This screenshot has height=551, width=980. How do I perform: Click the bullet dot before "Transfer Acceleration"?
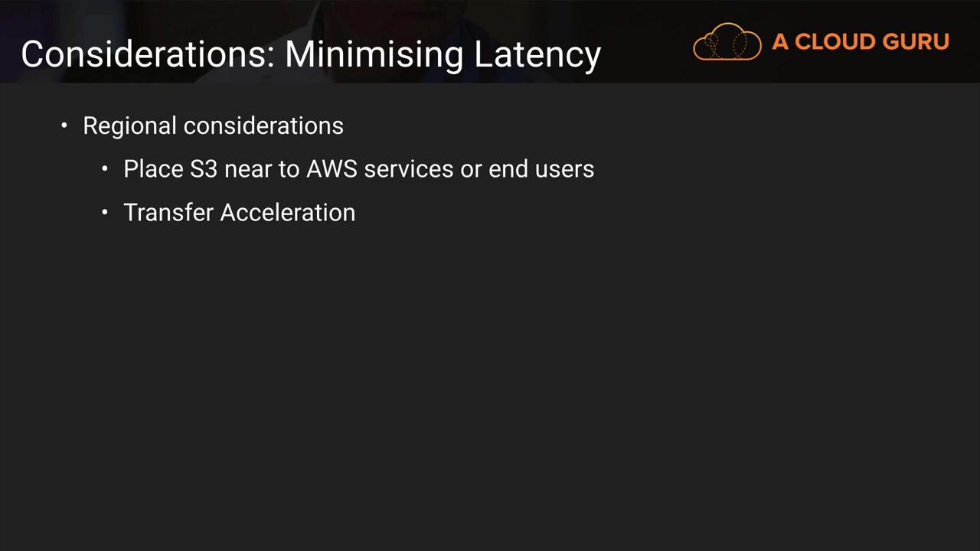(x=105, y=212)
